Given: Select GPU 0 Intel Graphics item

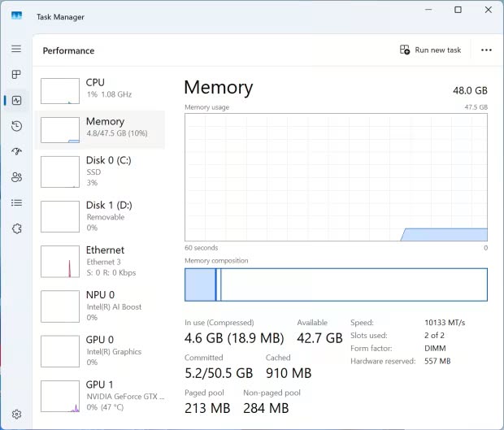Looking at the screenshot, I should pyautogui.click(x=102, y=350).
